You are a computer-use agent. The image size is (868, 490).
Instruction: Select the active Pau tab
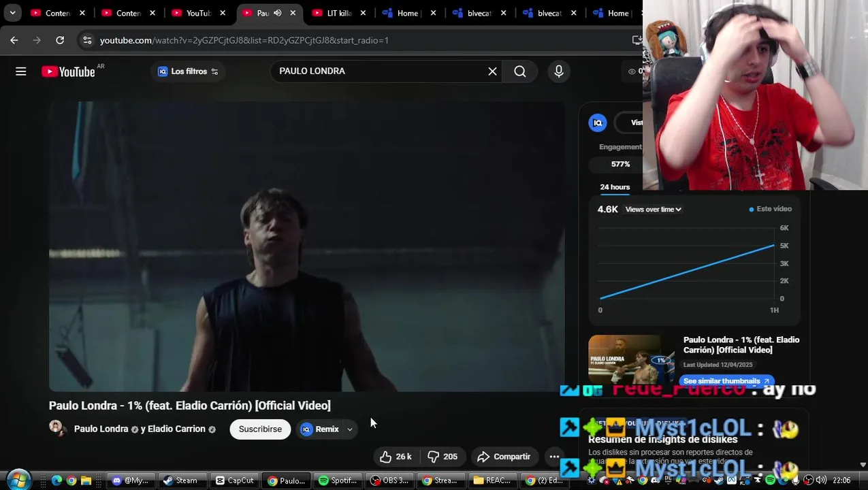(x=263, y=13)
